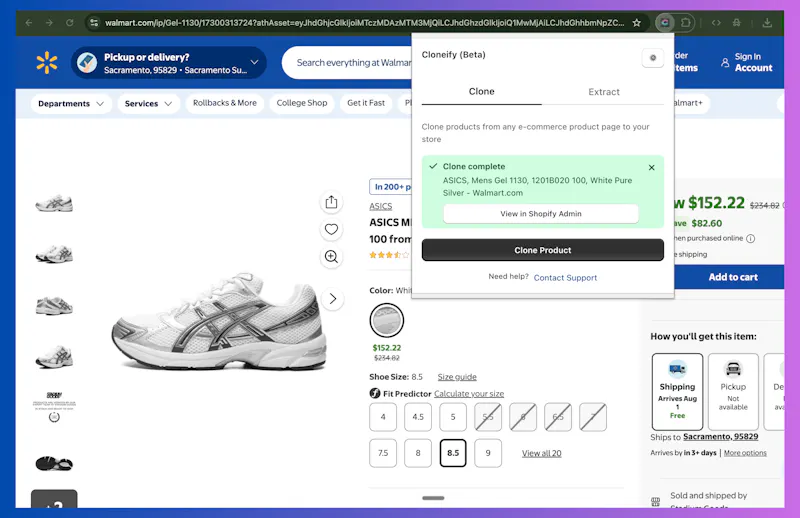The width and height of the screenshot is (800, 518).
Task: Switch to the Clone tab
Action: [482, 91]
